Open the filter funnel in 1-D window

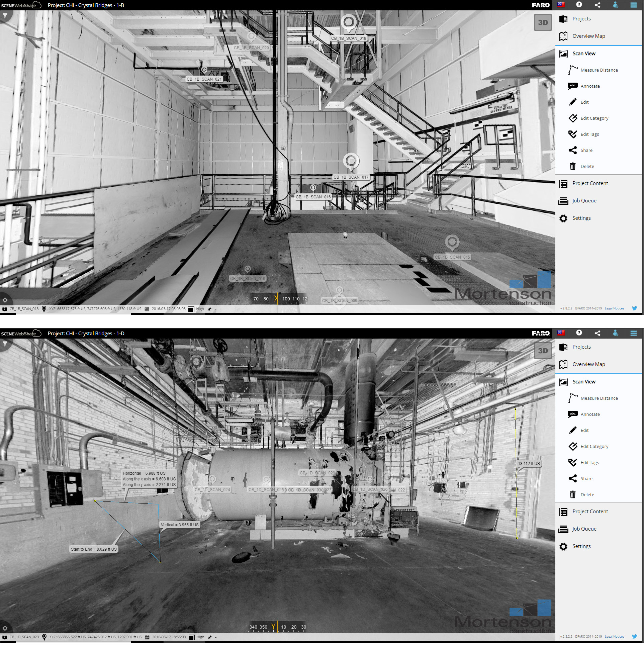coord(5,344)
